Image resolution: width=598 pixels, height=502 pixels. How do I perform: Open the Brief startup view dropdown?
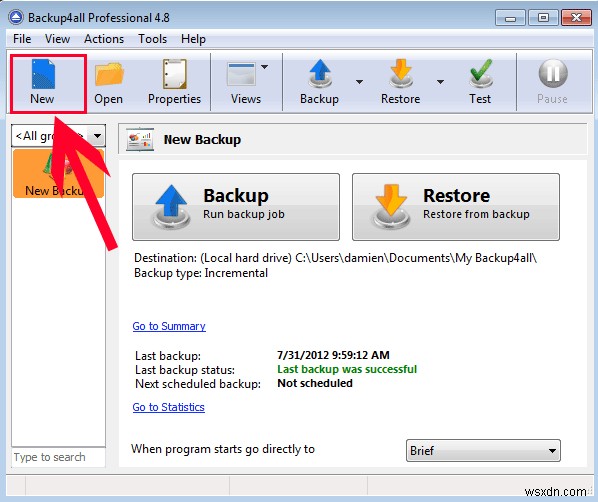pyautogui.click(x=483, y=451)
